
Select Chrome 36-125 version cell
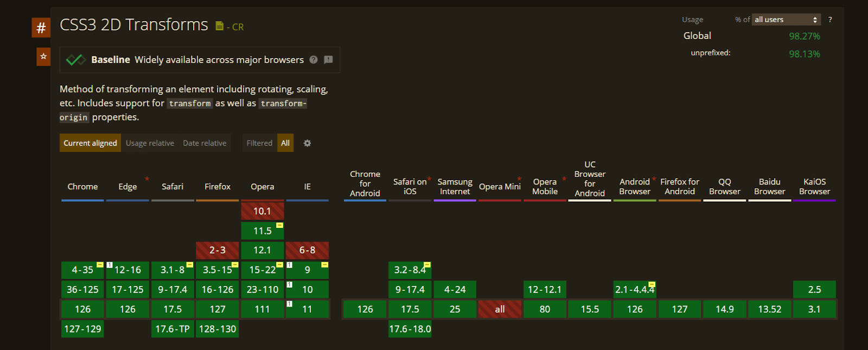click(82, 289)
